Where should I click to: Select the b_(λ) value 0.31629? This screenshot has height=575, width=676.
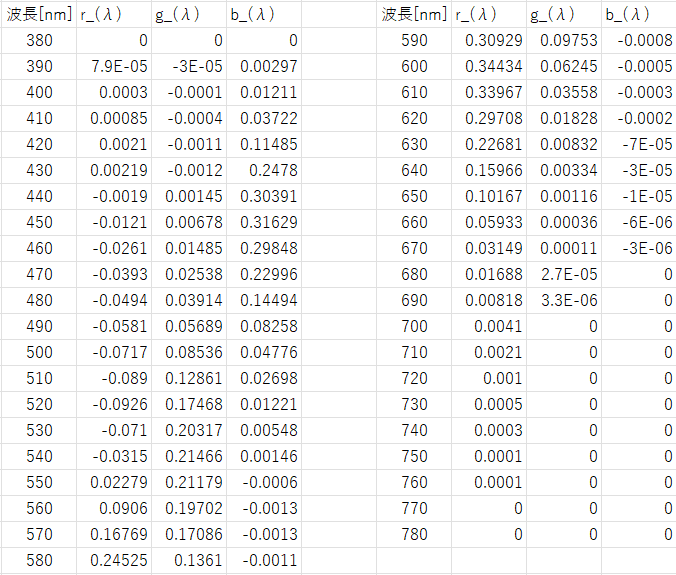coord(264,222)
